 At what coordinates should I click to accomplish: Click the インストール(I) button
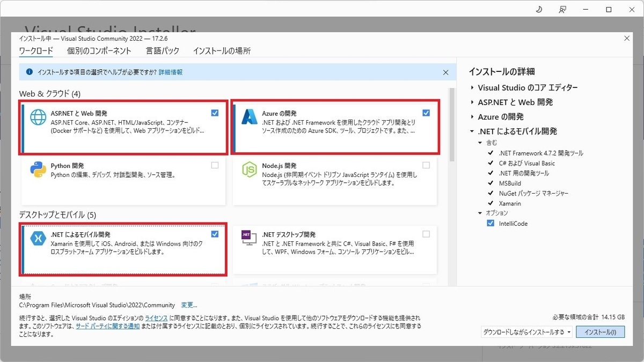tap(601, 332)
